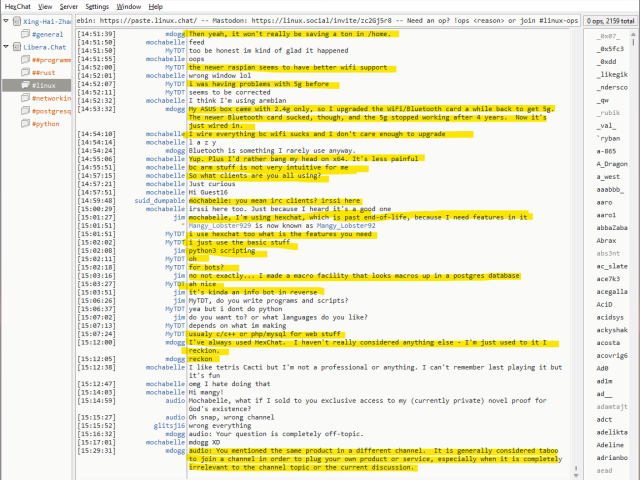Click the ##programming channel icon
The image size is (640, 480).
click(x=25, y=60)
